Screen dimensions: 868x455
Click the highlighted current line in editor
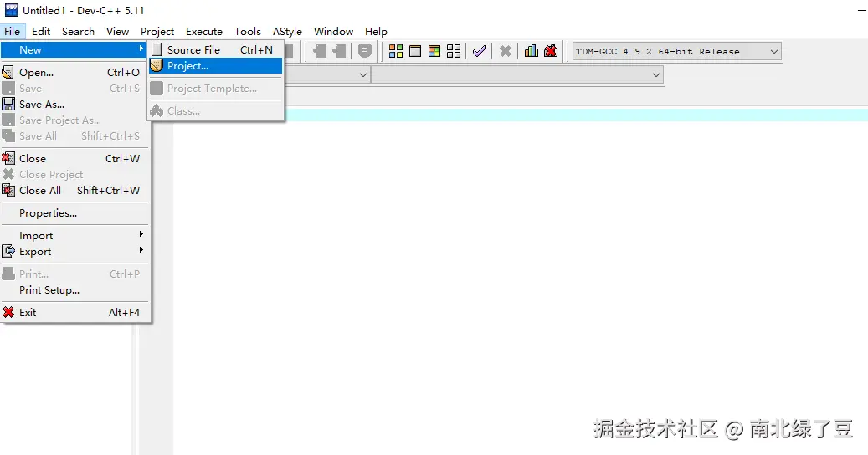click(x=576, y=115)
